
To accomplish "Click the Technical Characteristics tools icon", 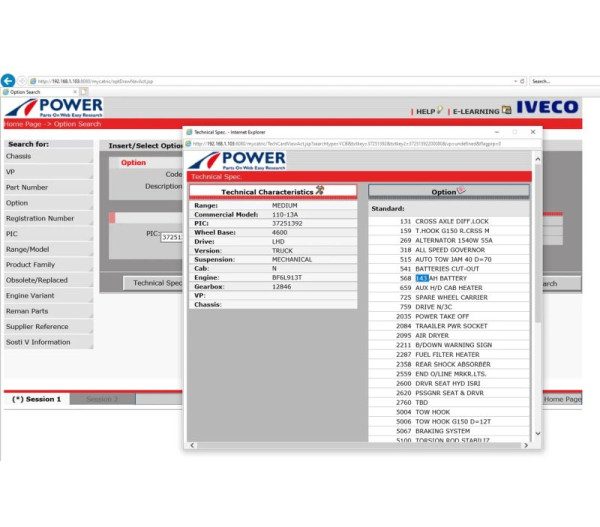I will point(320,190).
